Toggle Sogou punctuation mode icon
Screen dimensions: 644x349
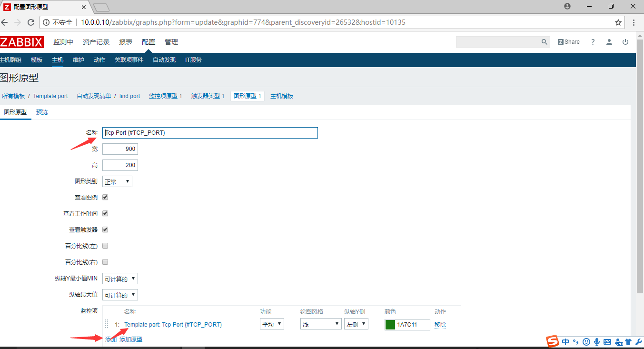click(576, 342)
